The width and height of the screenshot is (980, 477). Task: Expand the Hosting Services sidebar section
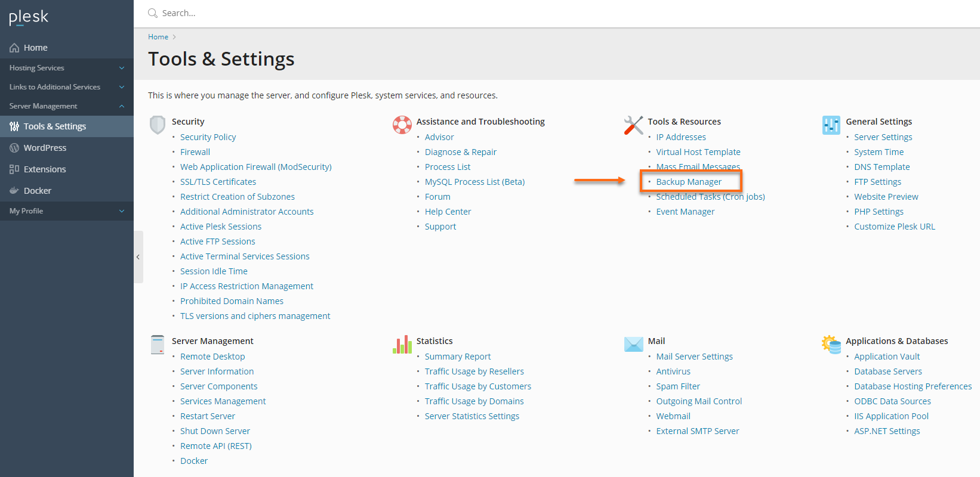point(67,68)
